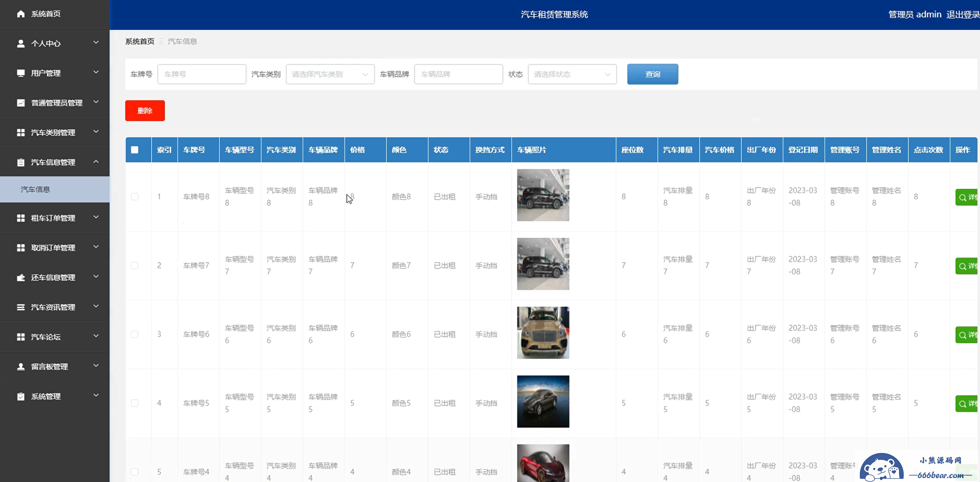Viewport: 980px width, 482px height.
Task: Check the row checkbox for 车牌号5
Action: click(135, 403)
